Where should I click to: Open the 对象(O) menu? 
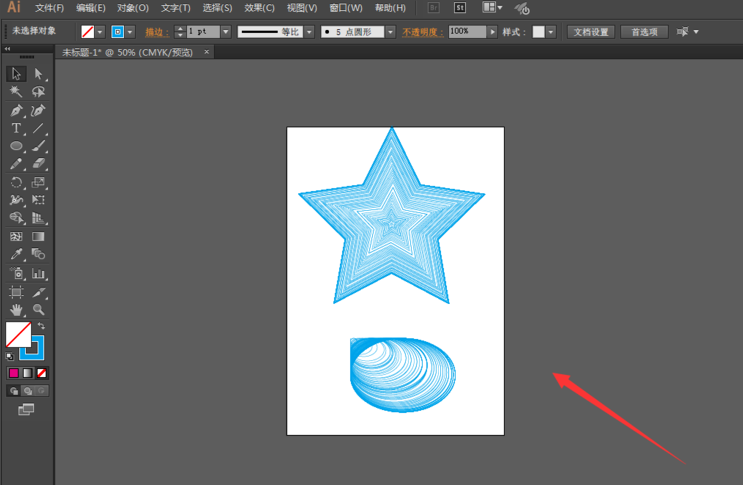point(133,8)
